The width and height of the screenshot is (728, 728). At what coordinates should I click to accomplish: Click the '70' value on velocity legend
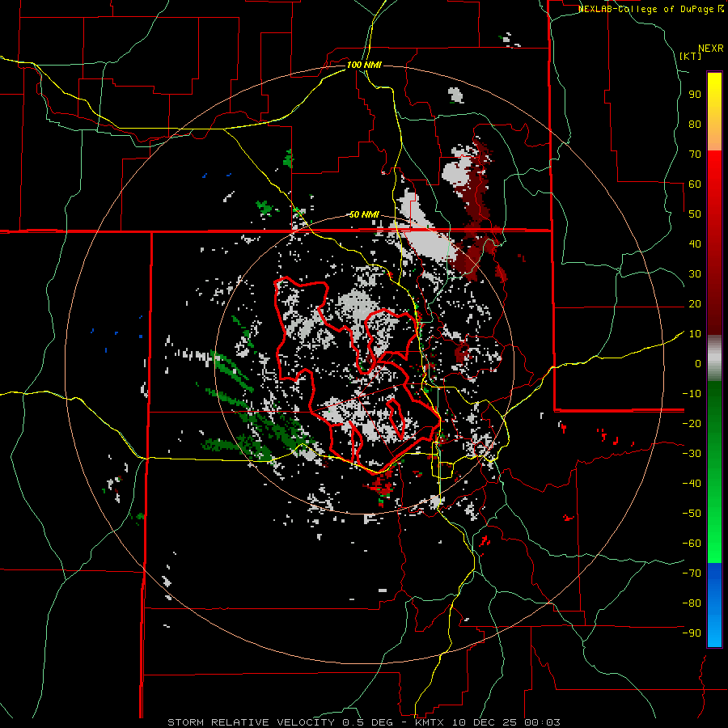(x=695, y=154)
